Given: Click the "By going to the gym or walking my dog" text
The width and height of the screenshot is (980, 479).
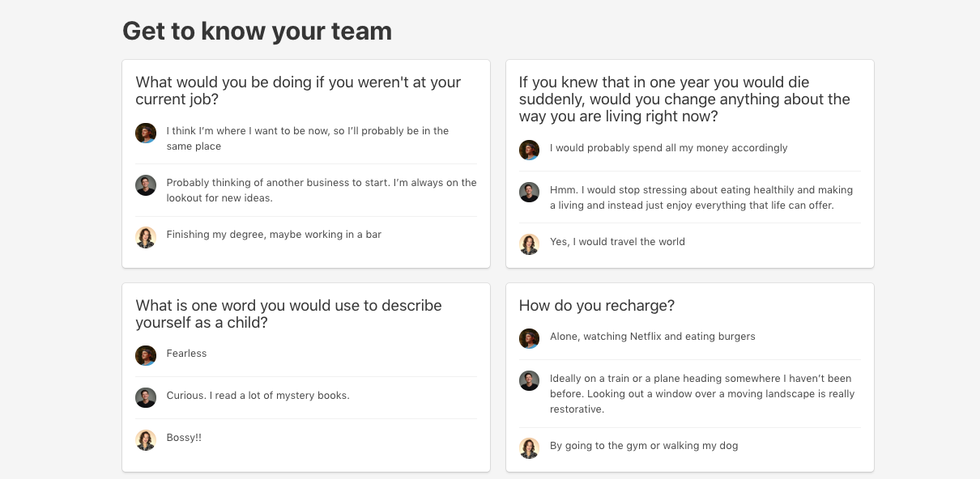Looking at the screenshot, I should [643, 446].
